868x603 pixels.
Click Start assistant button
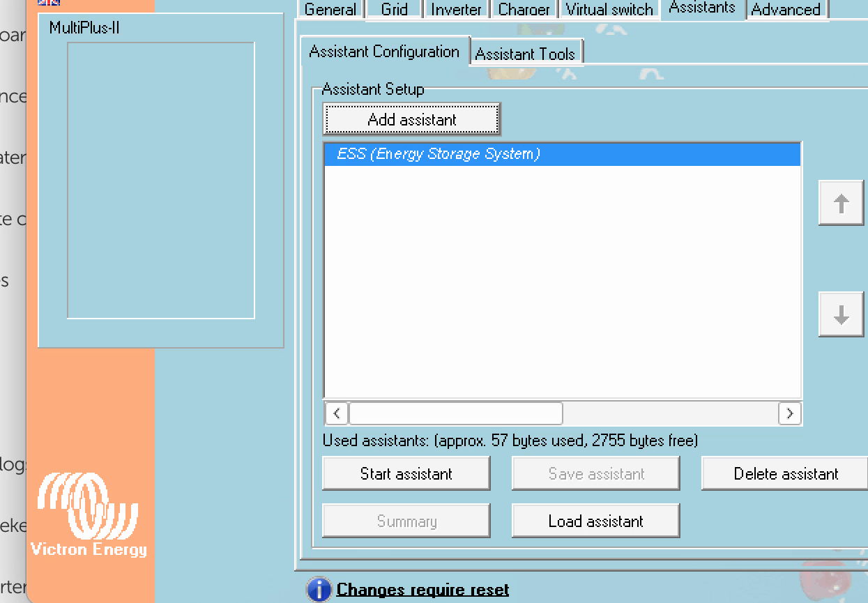click(406, 474)
